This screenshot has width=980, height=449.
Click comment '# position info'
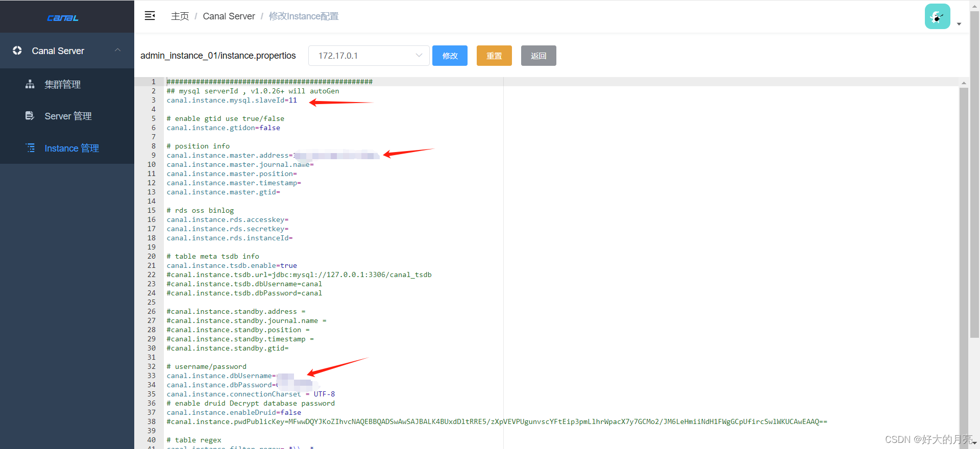(198, 146)
